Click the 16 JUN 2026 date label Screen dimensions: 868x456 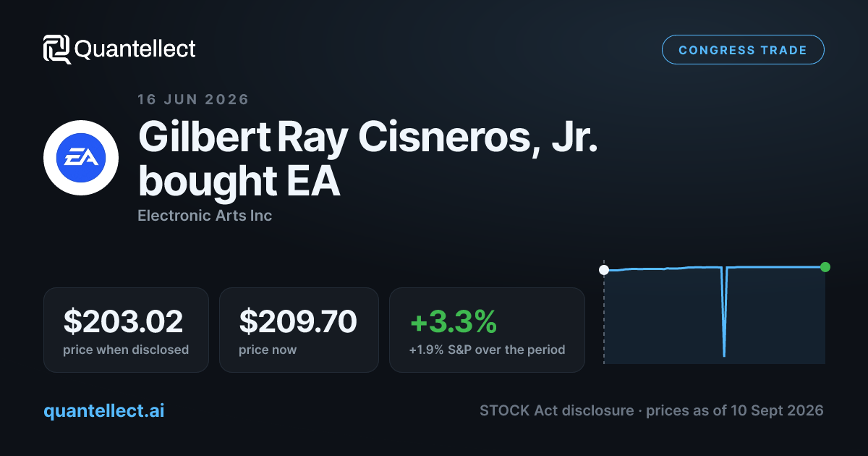pyautogui.click(x=193, y=99)
